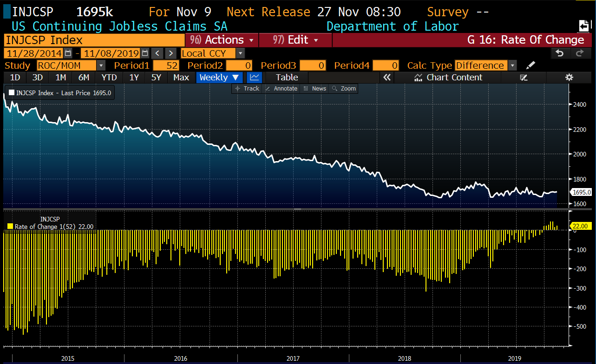Open the 96) Actions menu
This screenshot has width=596, height=364.
pyautogui.click(x=222, y=40)
